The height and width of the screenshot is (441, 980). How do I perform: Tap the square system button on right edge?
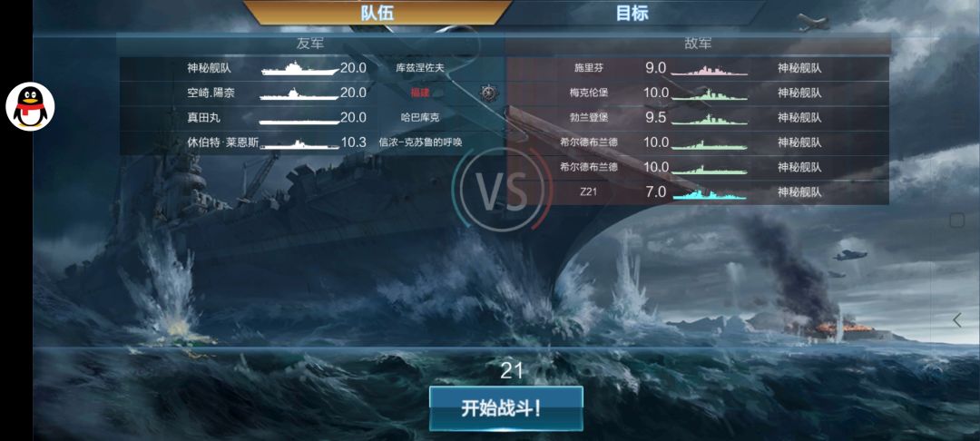click(957, 220)
